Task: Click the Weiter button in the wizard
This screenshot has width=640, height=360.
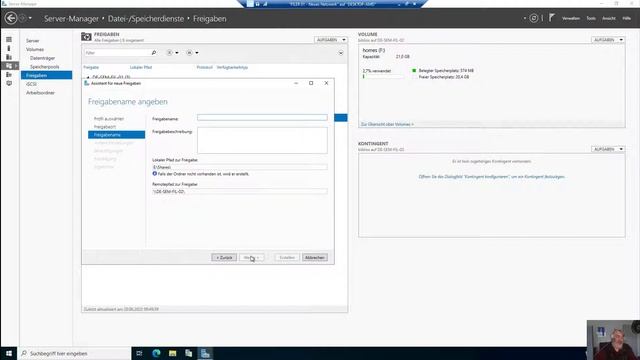Action: (251, 258)
